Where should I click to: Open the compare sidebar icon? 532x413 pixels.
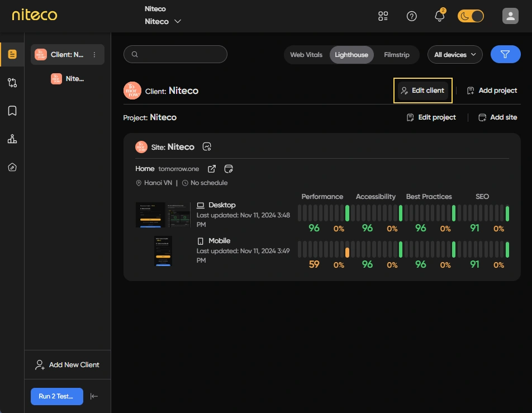pyautogui.click(x=12, y=83)
